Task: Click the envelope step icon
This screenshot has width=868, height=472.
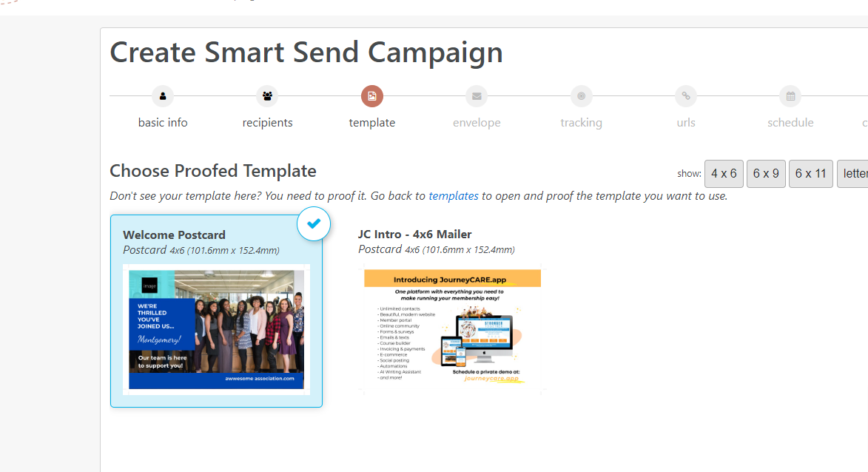Action: (477, 96)
